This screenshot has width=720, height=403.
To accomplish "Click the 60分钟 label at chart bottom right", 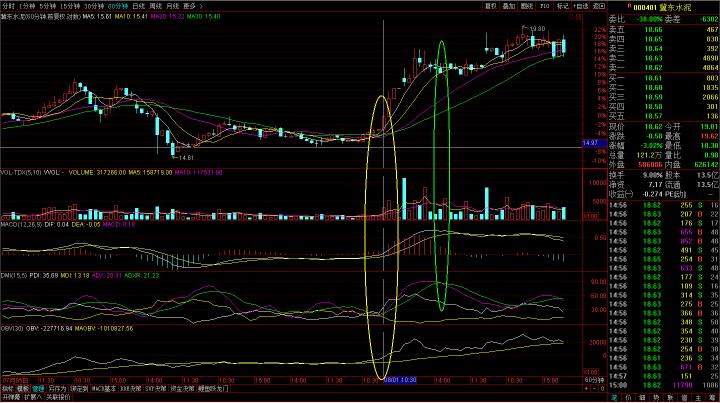I will pyautogui.click(x=594, y=380).
